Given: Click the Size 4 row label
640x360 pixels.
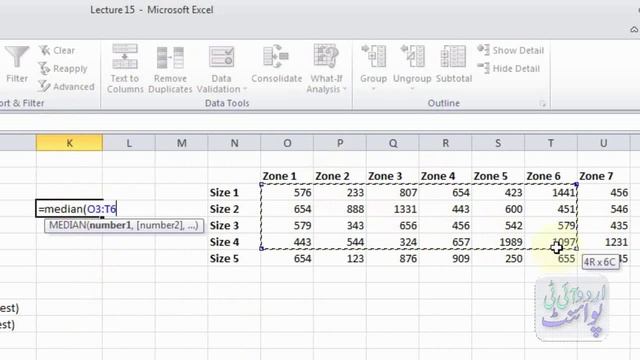Looking at the screenshot, I should point(234,242).
